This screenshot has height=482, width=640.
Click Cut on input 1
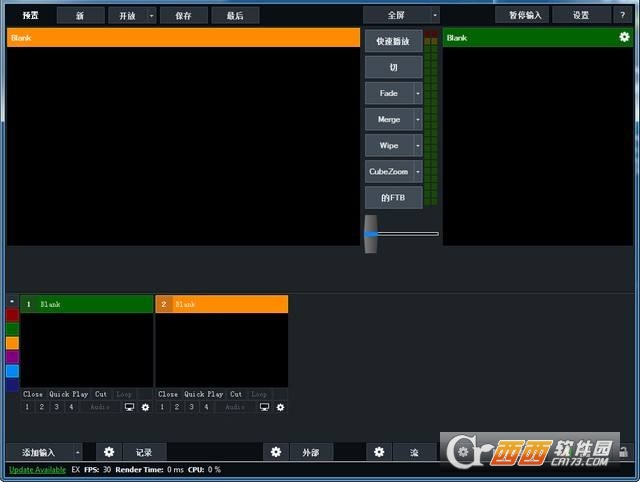coord(101,394)
